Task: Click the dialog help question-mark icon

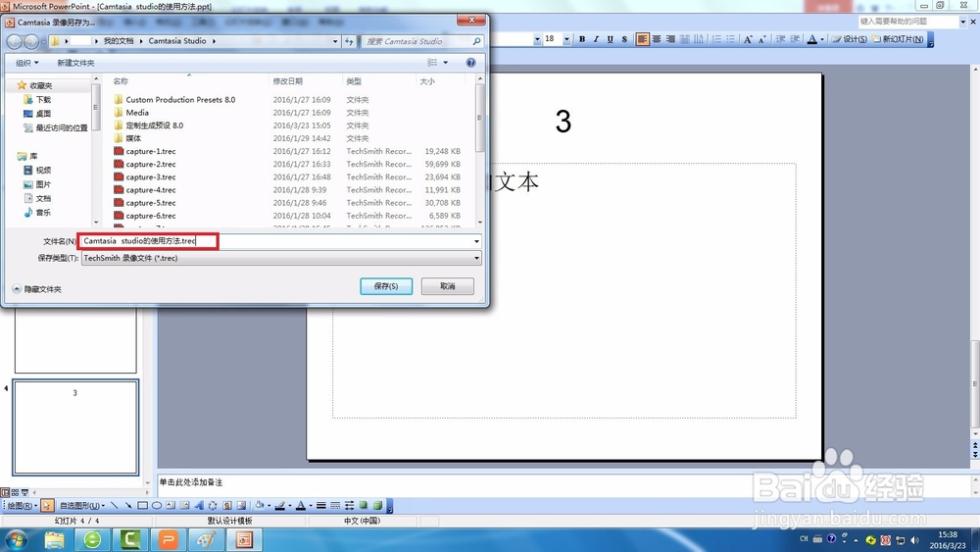Action: 470,63
